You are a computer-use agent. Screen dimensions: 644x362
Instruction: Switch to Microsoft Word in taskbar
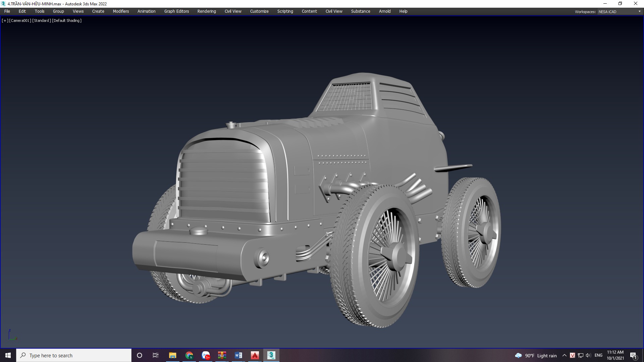coord(238,355)
